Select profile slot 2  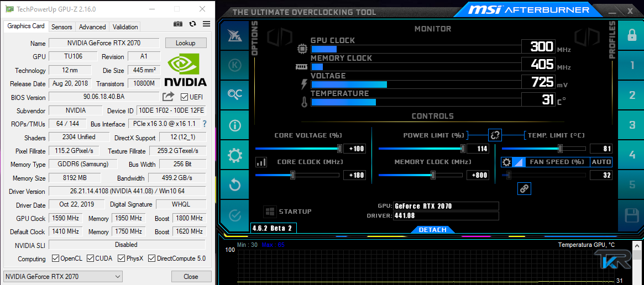[632, 95]
